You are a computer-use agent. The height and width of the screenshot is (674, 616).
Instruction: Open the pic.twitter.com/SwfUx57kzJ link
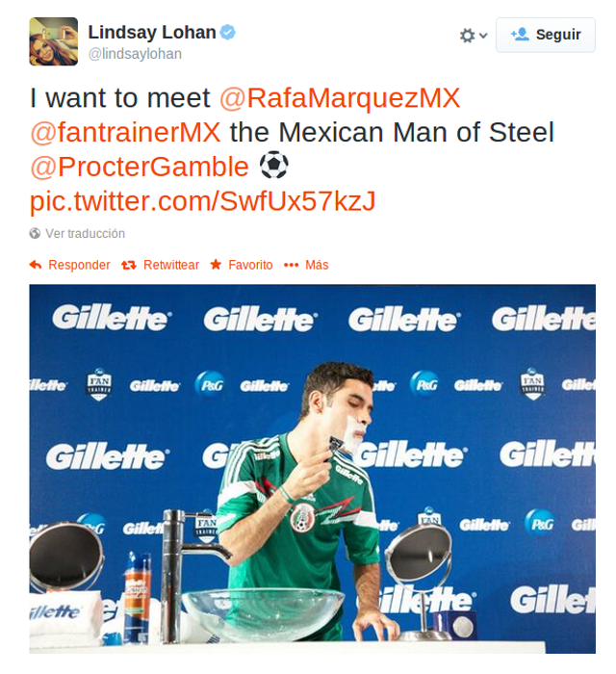(202, 200)
